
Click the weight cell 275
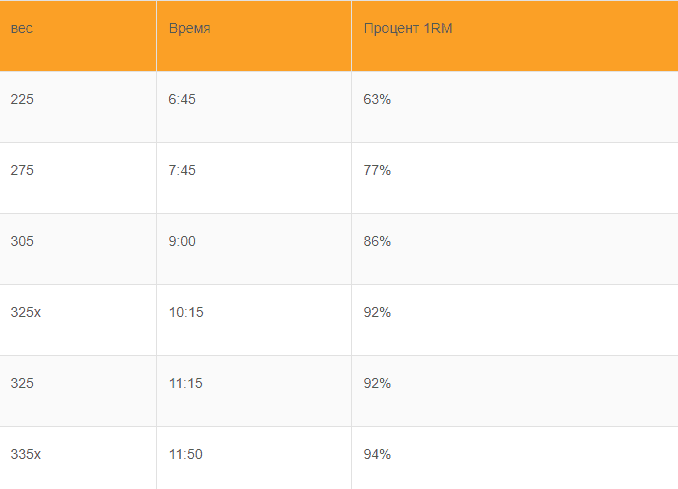tap(78, 178)
